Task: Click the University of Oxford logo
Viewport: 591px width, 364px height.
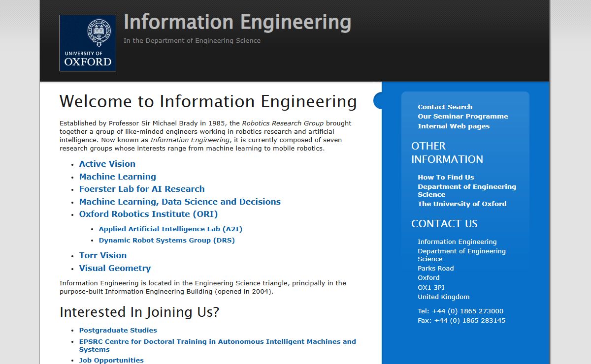Action: (x=88, y=43)
